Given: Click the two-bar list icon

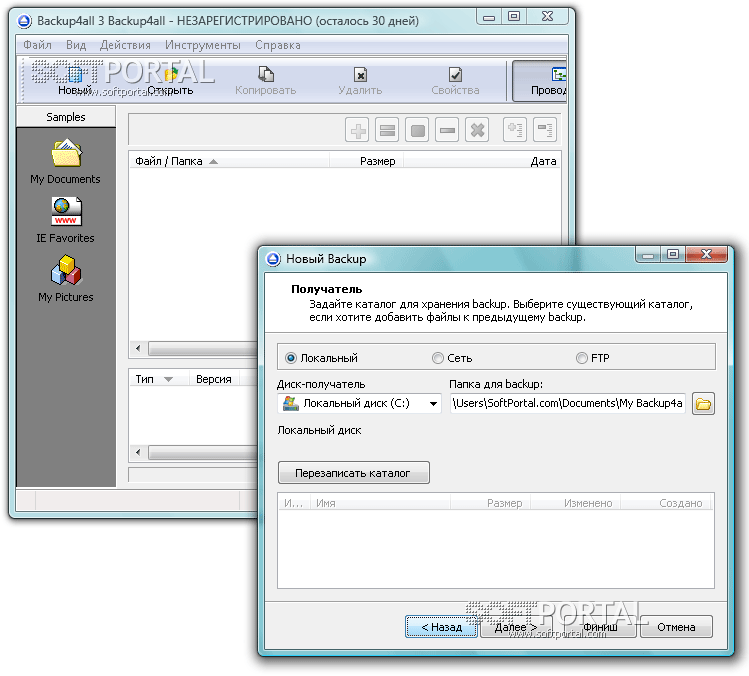Looking at the screenshot, I should pos(387,130).
